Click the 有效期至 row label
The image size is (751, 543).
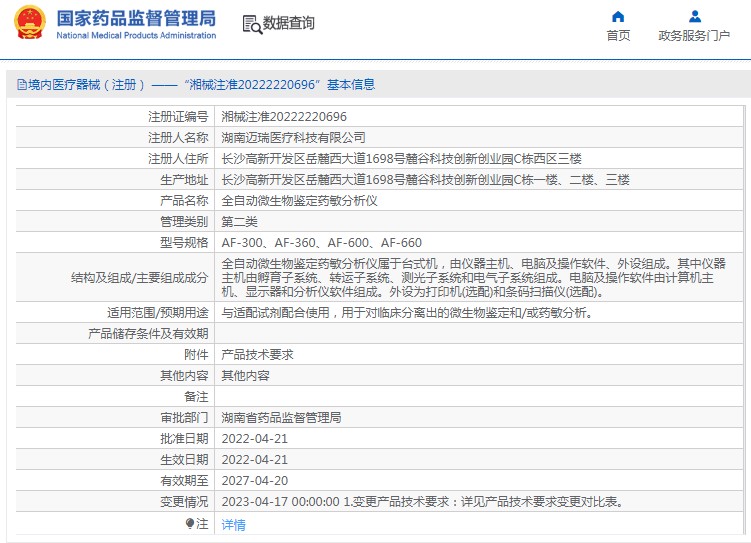(184, 481)
